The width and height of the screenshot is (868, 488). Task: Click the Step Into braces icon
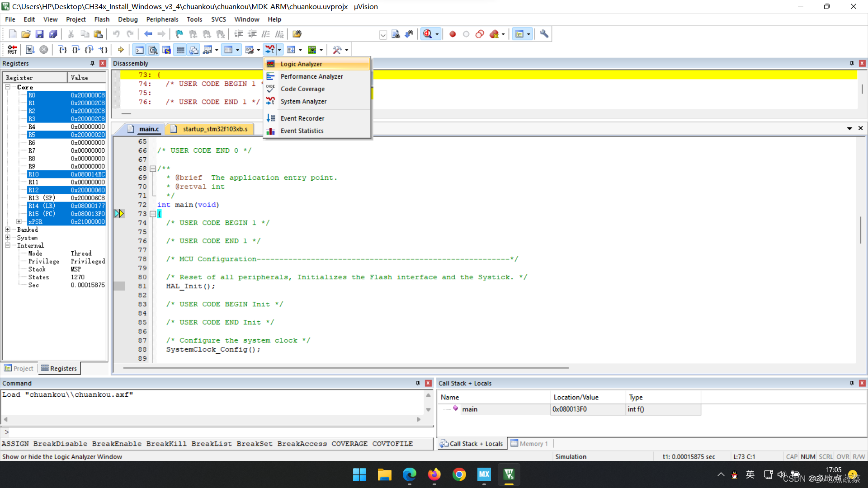pyautogui.click(x=62, y=50)
